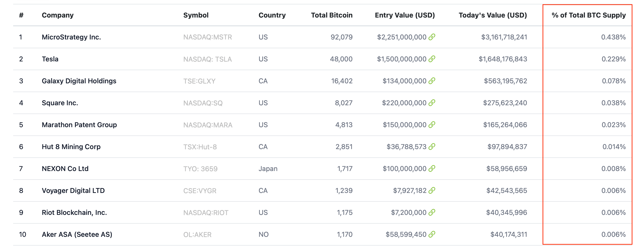The height and width of the screenshot is (248, 644).
Task: Select the NASDAQ: TSLA symbol
Action: point(208,59)
